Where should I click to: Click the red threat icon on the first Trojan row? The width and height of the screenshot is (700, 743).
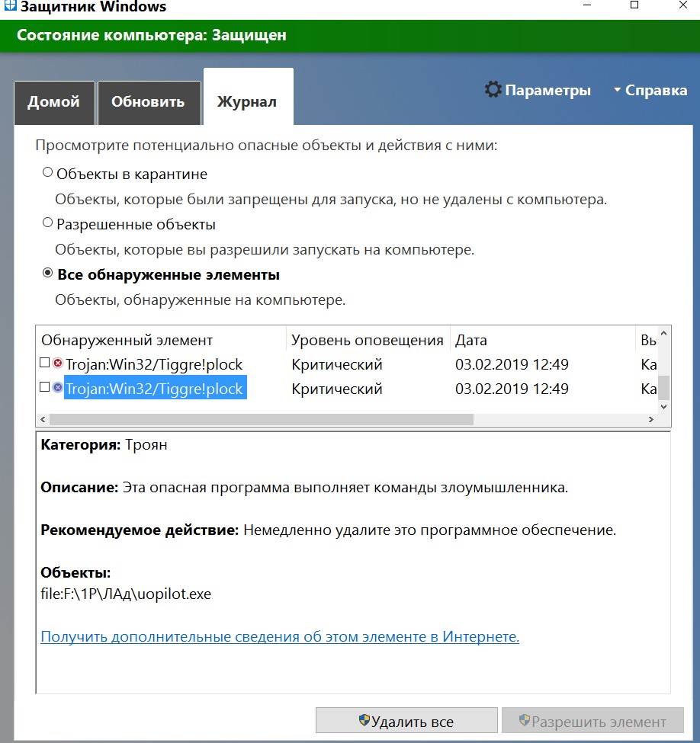[58, 363]
